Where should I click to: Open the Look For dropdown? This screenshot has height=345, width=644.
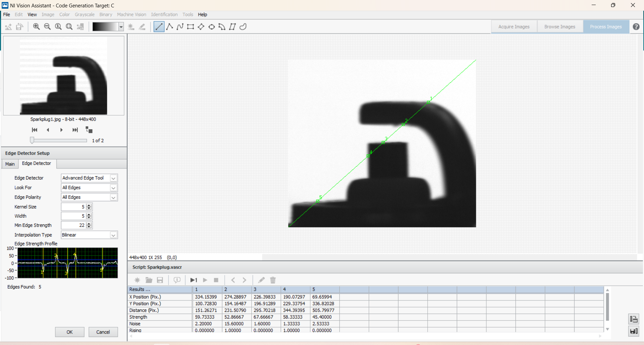(114, 188)
